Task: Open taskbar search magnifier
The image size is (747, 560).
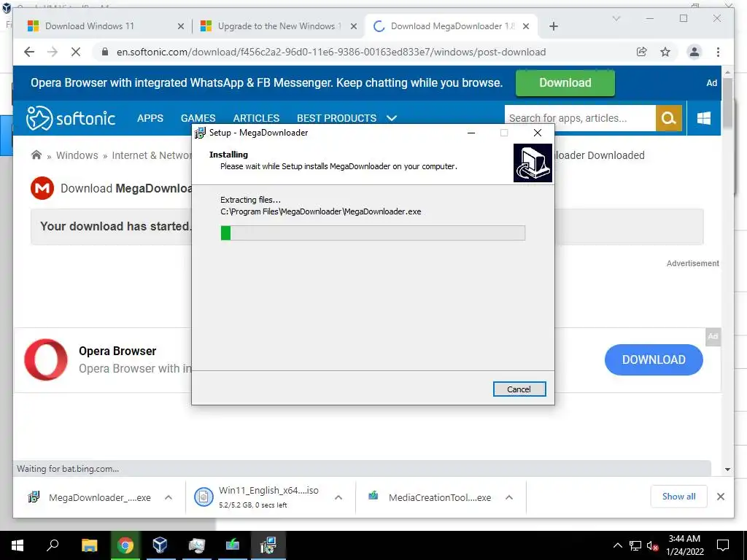Action: click(53, 545)
